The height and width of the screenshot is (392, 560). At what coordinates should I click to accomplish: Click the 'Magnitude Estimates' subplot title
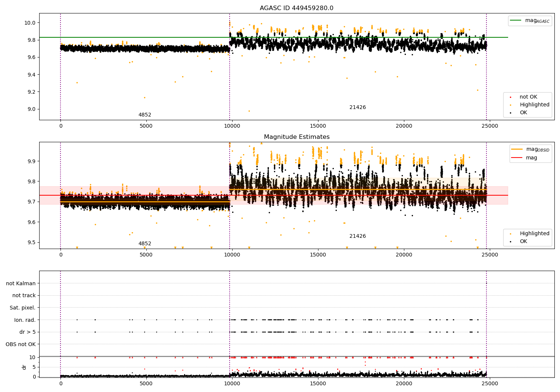click(296, 137)
